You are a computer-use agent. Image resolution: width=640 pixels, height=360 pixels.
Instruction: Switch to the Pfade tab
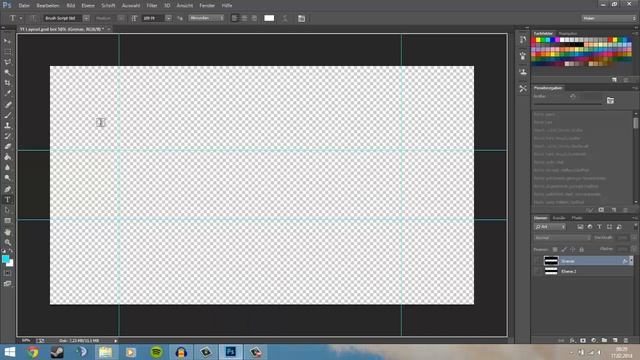(577, 218)
